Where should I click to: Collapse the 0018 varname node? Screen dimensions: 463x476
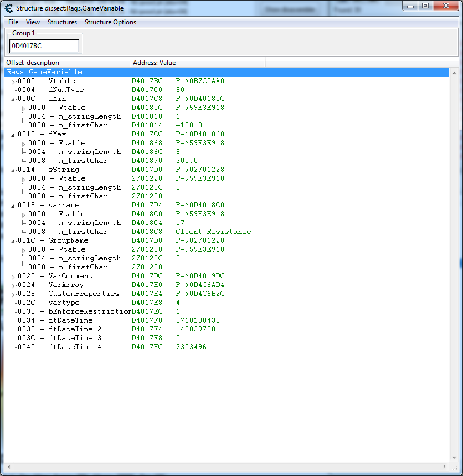click(14, 206)
